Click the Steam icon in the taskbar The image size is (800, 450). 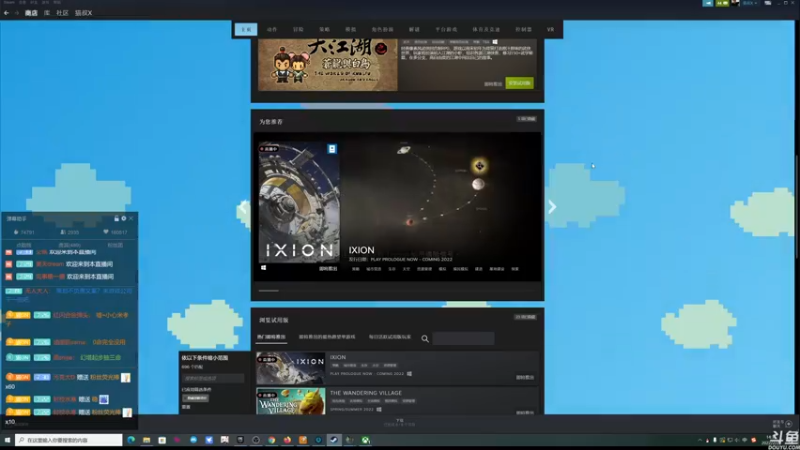coord(334,440)
